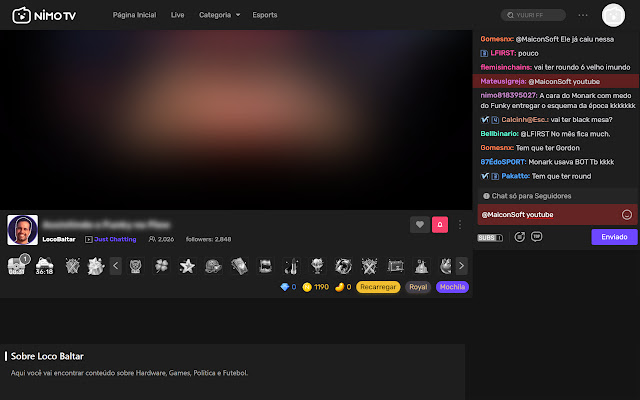The width and height of the screenshot is (640, 400).
Task: Expand the Categoria dropdown
Action: click(219, 16)
